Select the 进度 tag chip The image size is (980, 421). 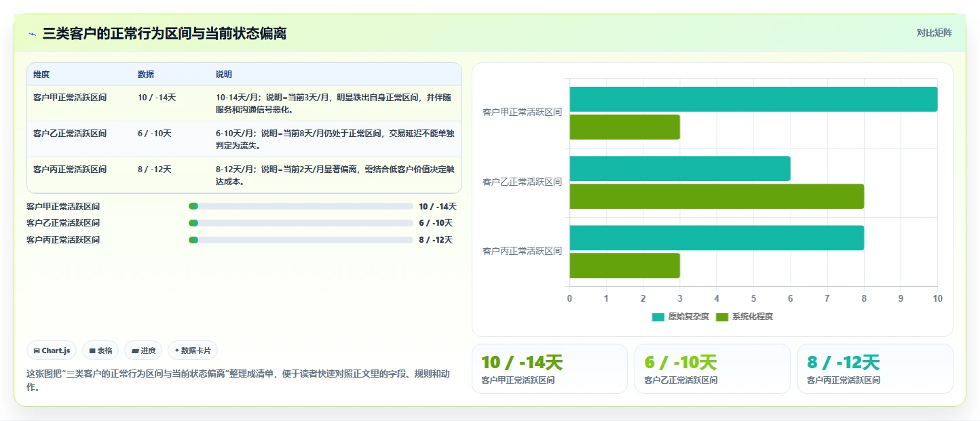coord(144,350)
